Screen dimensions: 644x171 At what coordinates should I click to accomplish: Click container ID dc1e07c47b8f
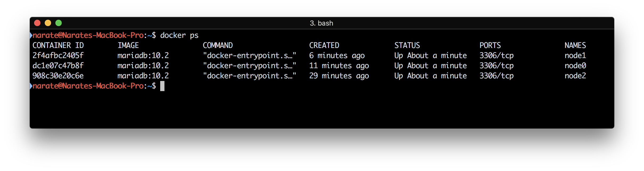[58, 66]
